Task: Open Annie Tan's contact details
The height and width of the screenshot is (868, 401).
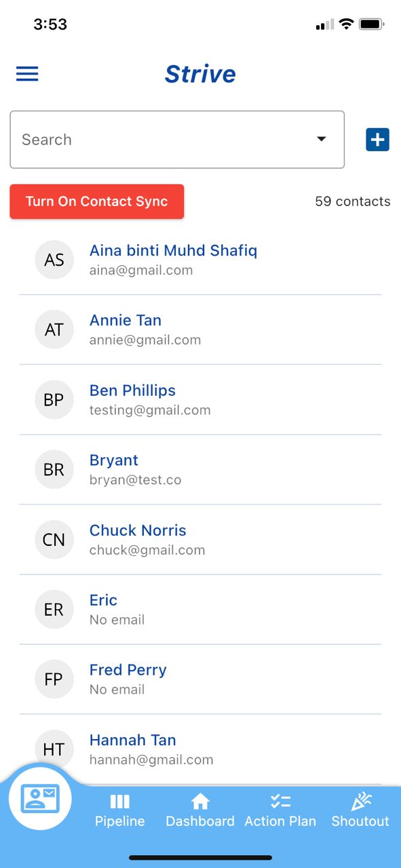Action: (126, 320)
